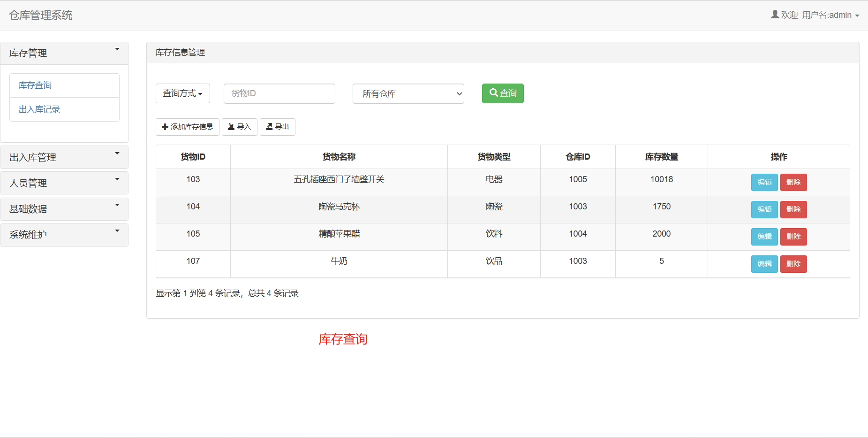Edit the 精酿苹果醋 row
868x438 pixels.
(764, 237)
